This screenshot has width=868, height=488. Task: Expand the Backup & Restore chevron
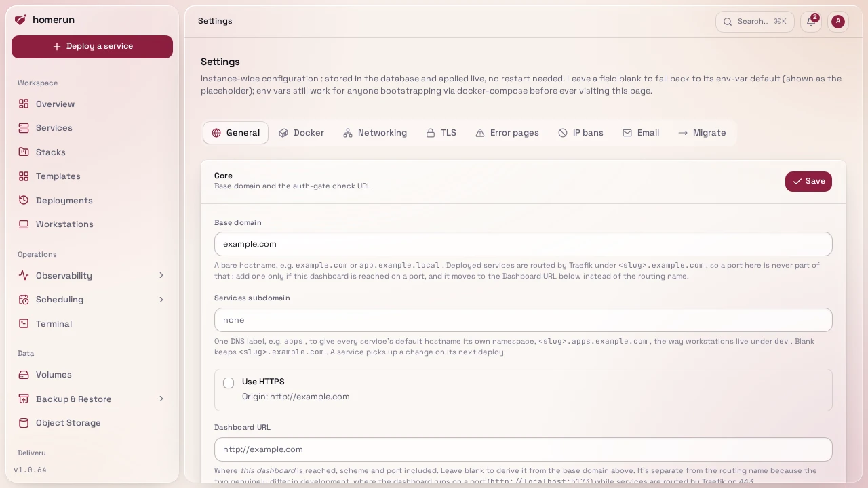pyautogui.click(x=161, y=399)
